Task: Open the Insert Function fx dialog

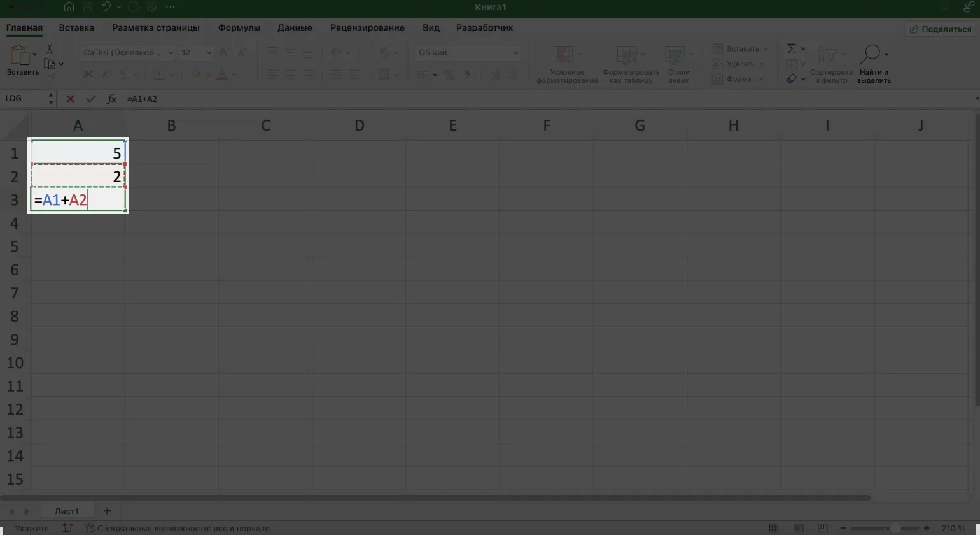Action: click(x=111, y=99)
